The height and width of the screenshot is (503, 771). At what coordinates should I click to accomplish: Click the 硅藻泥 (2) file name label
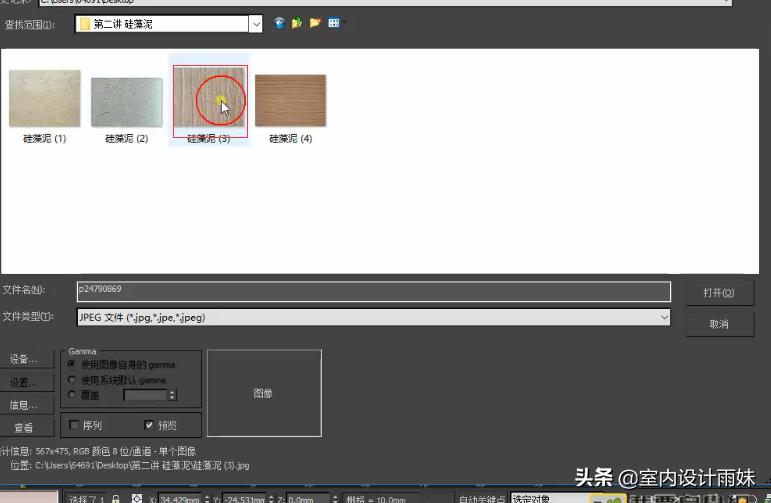[x=127, y=139]
